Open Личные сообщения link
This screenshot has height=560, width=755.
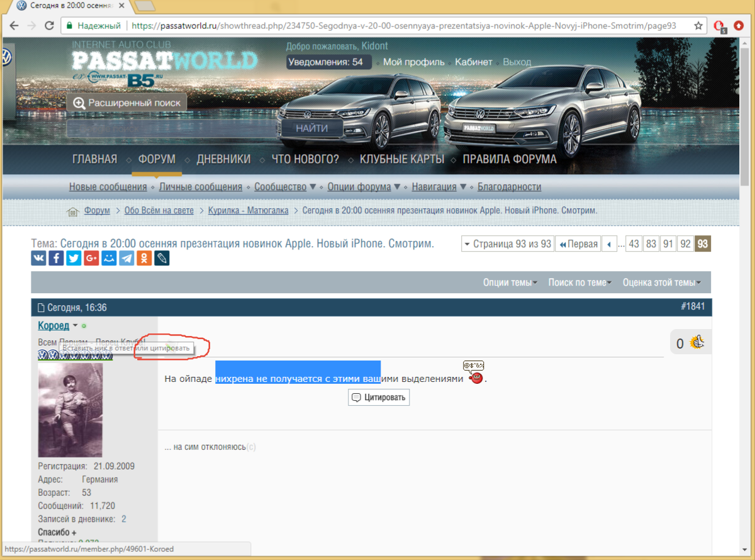pyautogui.click(x=201, y=187)
